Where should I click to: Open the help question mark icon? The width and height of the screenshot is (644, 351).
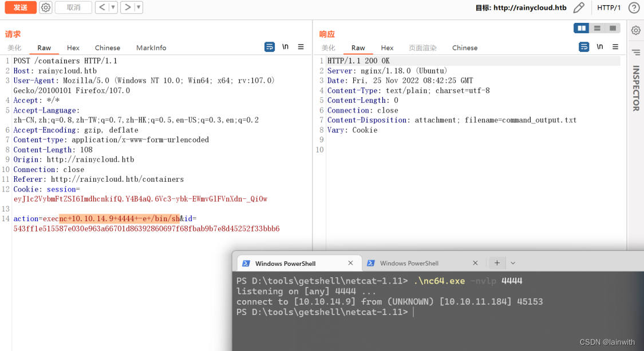pos(634,7)
